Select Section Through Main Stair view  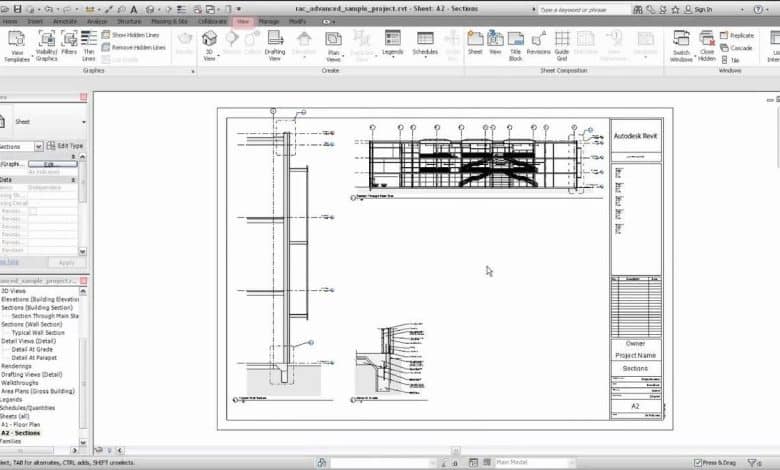[x=45, y=316]
